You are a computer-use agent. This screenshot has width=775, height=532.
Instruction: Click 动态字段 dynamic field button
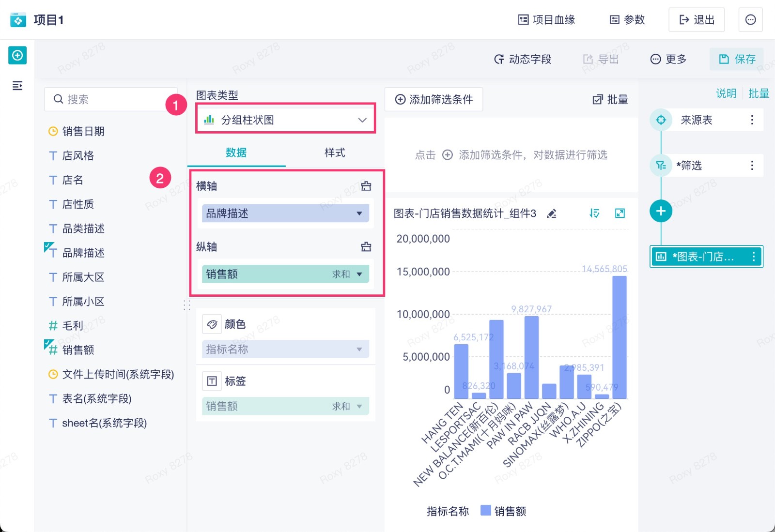523,59
